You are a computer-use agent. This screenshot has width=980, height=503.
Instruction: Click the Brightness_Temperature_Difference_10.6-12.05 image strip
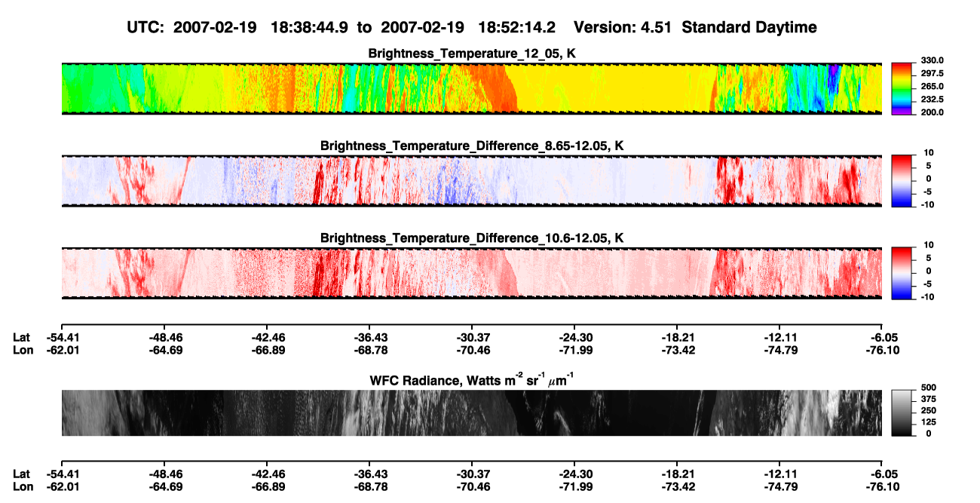471,273
